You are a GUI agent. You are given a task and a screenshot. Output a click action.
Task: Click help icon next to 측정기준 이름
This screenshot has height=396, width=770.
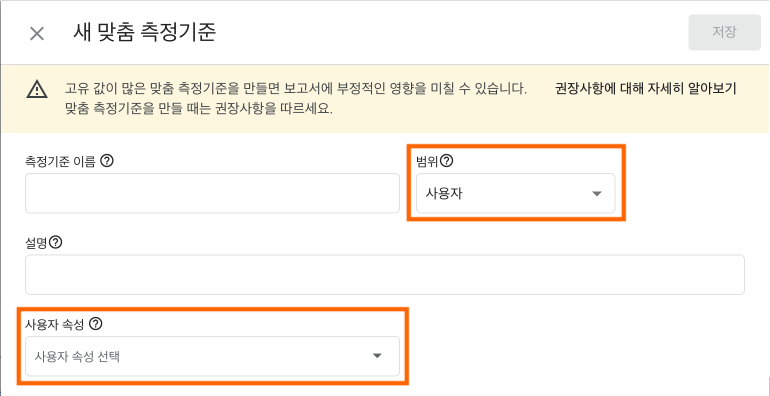point(107,161)
